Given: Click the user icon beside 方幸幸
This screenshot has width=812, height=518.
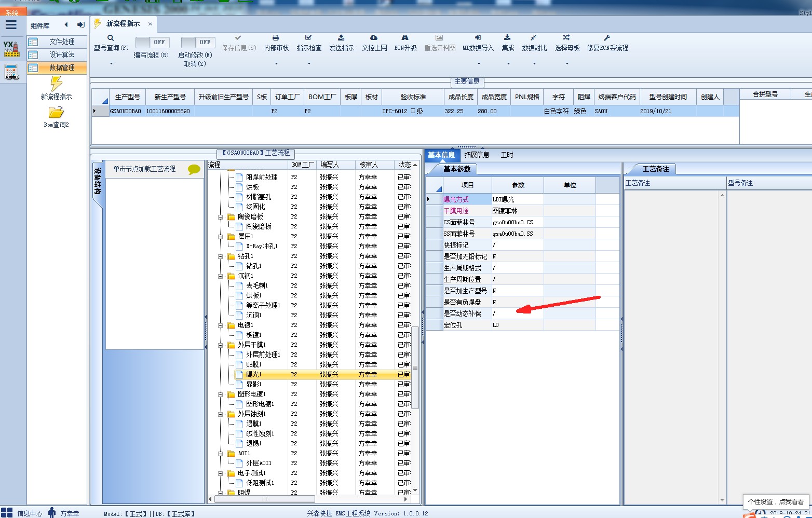Looking at the screenshot, I should point(52,513).
